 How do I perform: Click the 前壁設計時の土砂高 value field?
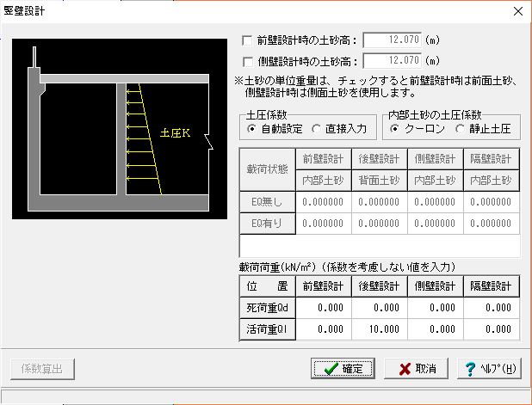pos(393,40)
